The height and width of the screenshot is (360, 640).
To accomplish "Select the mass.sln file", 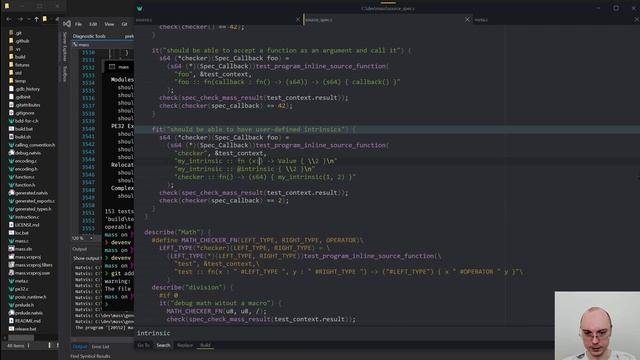I will [x=20, y=249].
